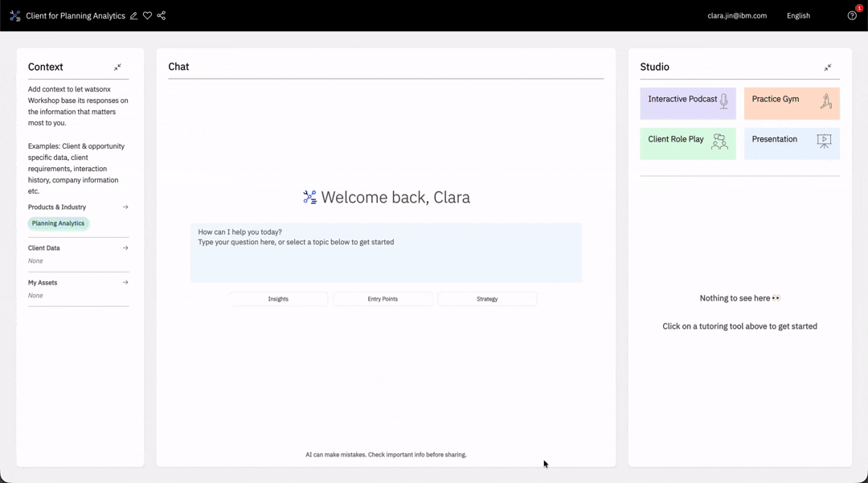This screenshot has width=868, height=483.
Task: Share the workshop via share icon
Action: (x=161, y=15)
